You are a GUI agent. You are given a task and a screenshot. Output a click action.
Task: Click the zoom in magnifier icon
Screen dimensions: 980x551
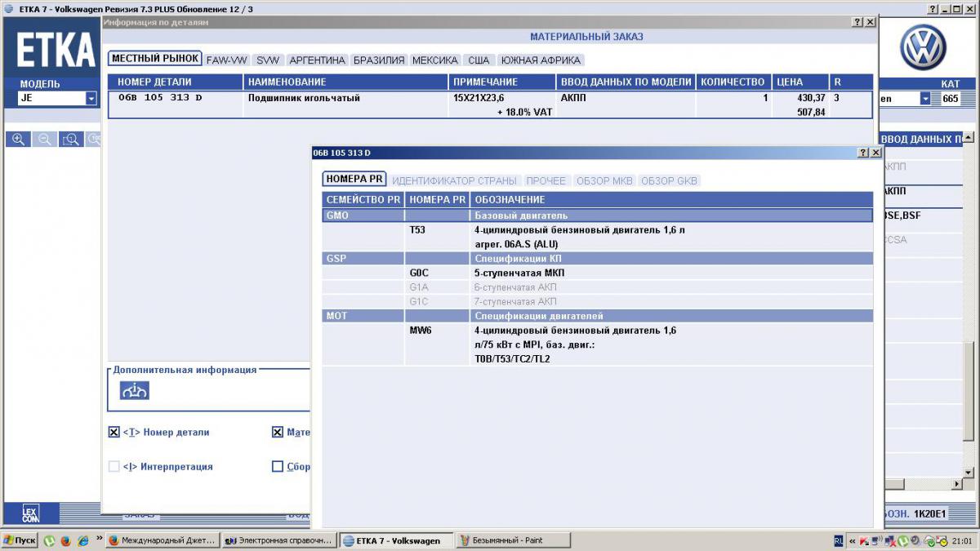tap(18, 140)
